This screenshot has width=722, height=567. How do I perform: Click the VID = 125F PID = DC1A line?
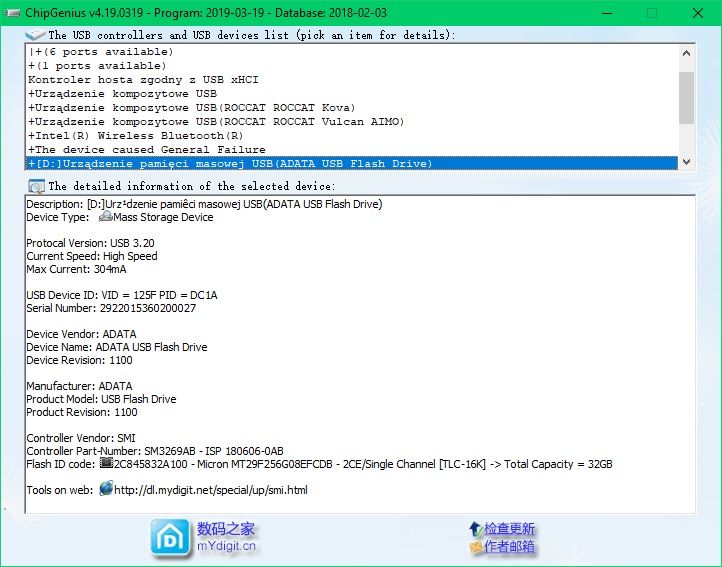click(122, 295)
